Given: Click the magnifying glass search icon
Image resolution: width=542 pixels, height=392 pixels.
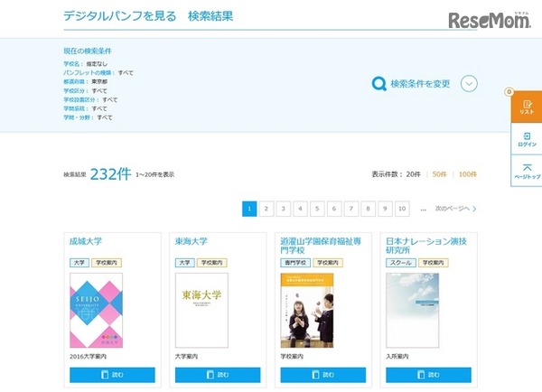Looking at the screenshot, I should (x=378, y=84).
